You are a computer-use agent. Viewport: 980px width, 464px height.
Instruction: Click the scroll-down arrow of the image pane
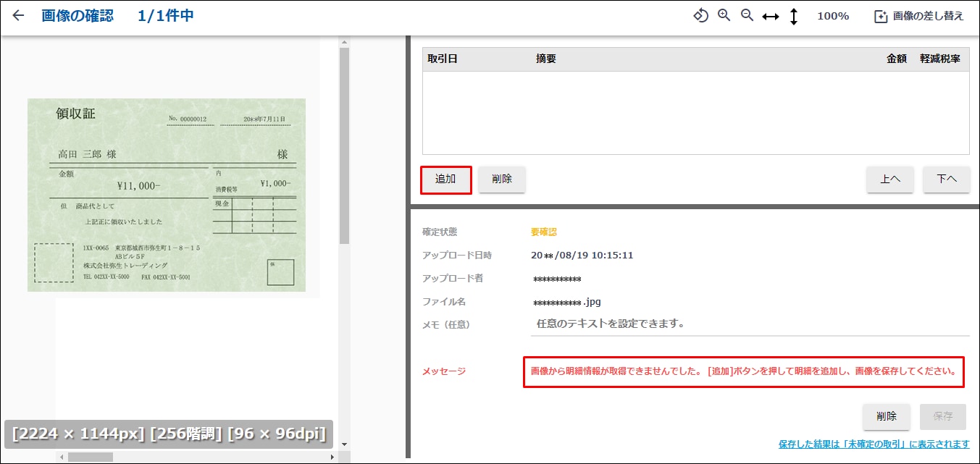pyautogui.click(x=344, y=444)
